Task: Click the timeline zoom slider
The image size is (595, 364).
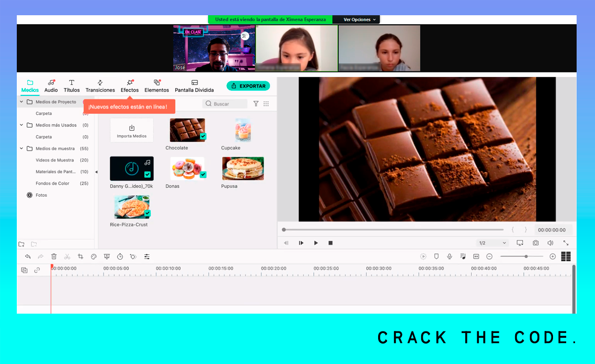Action: click(x=521, y=256)
